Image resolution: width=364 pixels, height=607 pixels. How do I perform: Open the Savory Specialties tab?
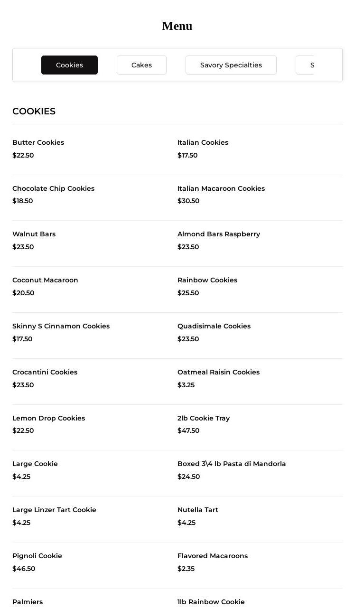[x=231, y=65]
